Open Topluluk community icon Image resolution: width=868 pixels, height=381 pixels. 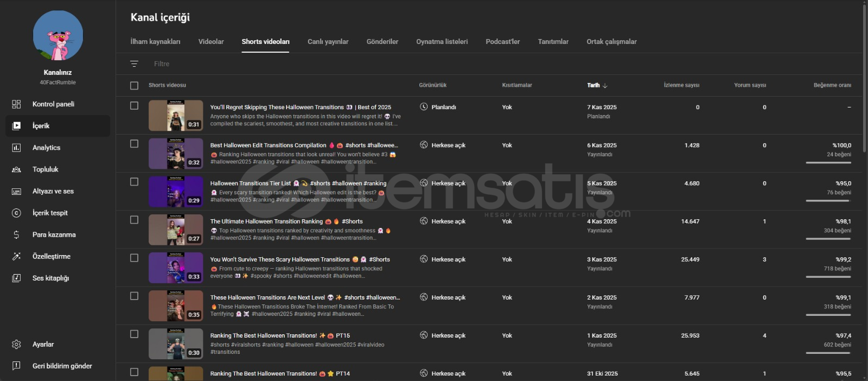pyautogui.click(x=16, y=169)
